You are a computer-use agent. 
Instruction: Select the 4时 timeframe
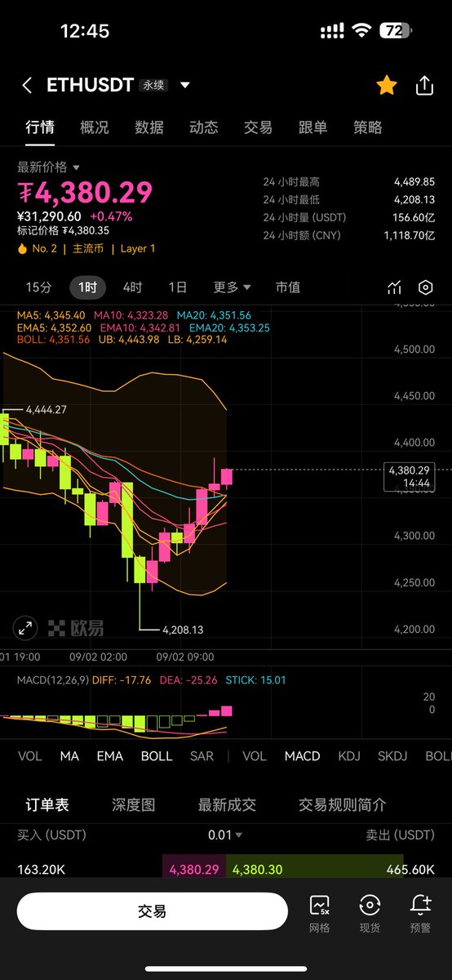tap(132, 287)
